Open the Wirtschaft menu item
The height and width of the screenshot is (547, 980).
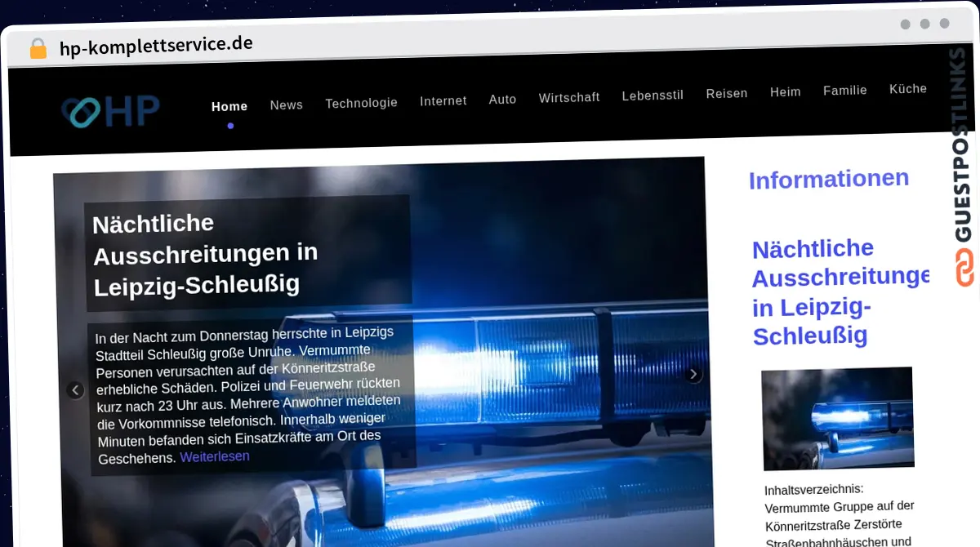click(x=569, y=98)
